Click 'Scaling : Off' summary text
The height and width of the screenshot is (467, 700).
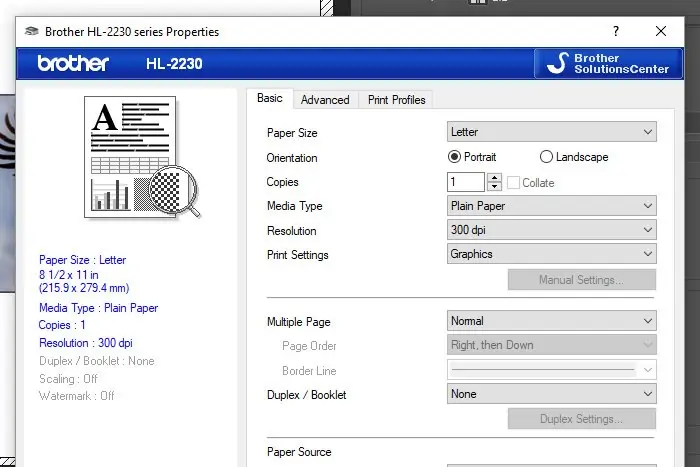tap(68, 379)
